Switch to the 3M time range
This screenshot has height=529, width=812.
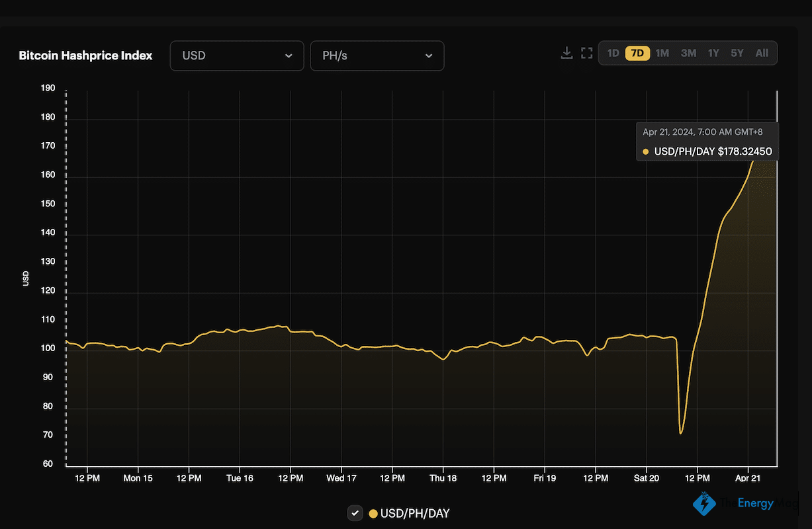688,53
